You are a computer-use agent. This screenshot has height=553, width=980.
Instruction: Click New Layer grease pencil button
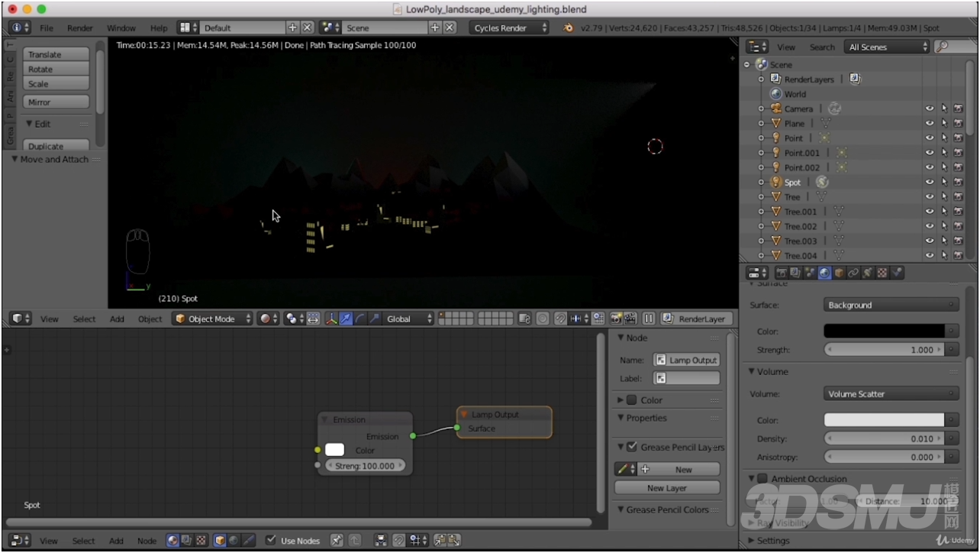(x=667, y=488)
